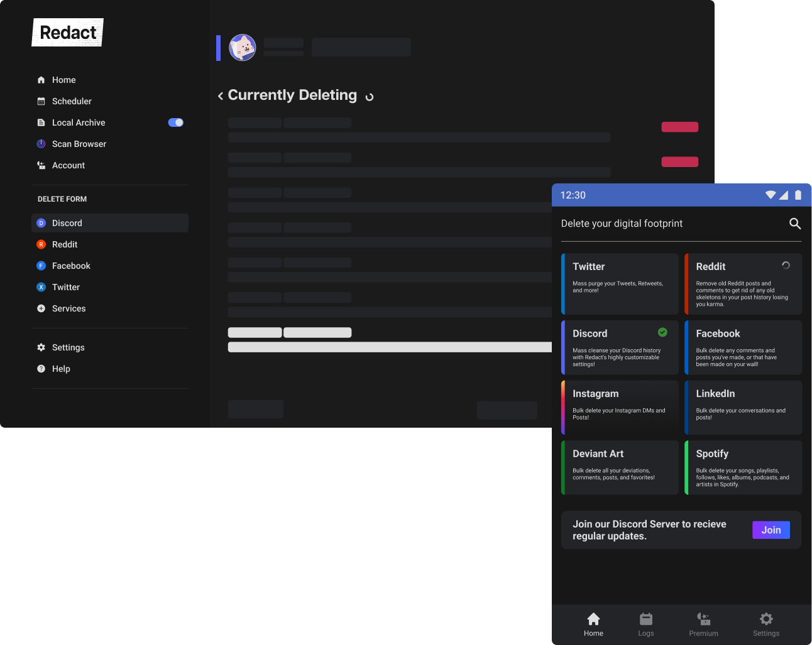Viewport: 812px width, 645px height.
Task: Open the Discord card in mobile app
Action: tap(620, 347)
